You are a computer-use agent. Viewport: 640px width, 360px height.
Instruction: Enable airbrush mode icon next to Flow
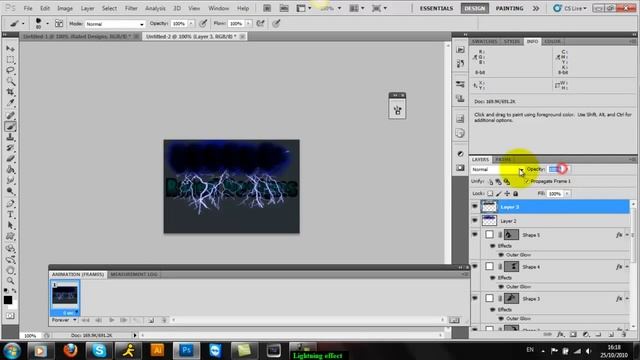coord(260,24)
